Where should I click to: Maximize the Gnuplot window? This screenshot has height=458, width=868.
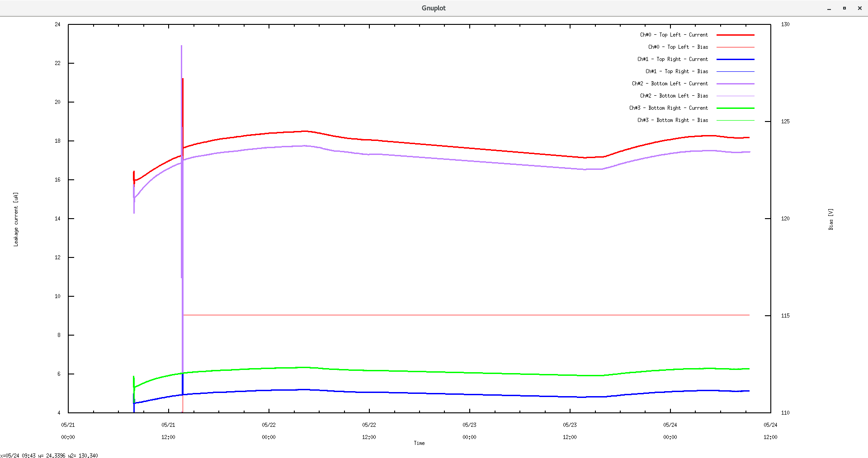click(844, 8)
